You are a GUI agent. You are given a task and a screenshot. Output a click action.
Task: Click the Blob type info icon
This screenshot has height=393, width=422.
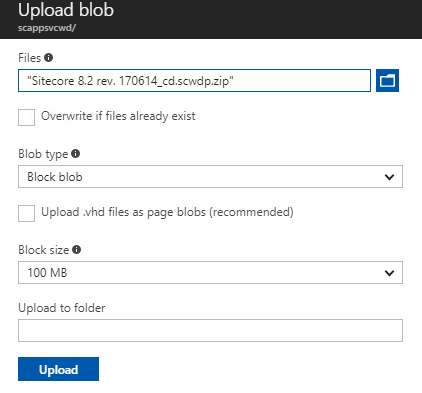tap(76, 154)
